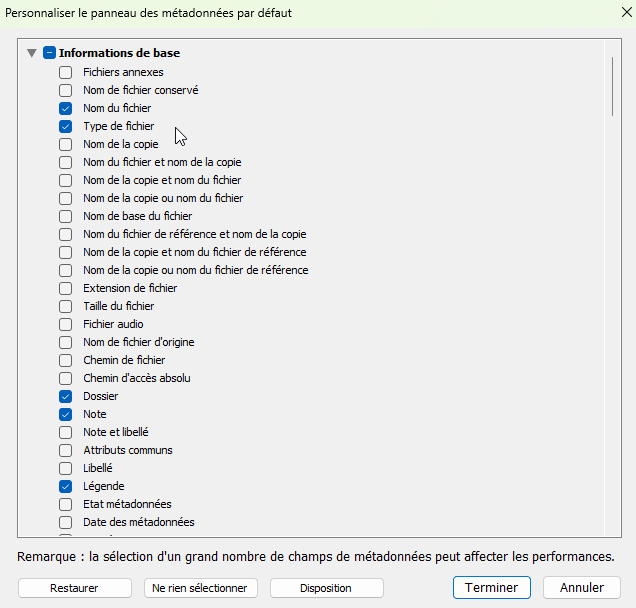This screenshot has width=636, height=608.
Task: Confirm with the Terminer button
Action: tap(491, 588)
